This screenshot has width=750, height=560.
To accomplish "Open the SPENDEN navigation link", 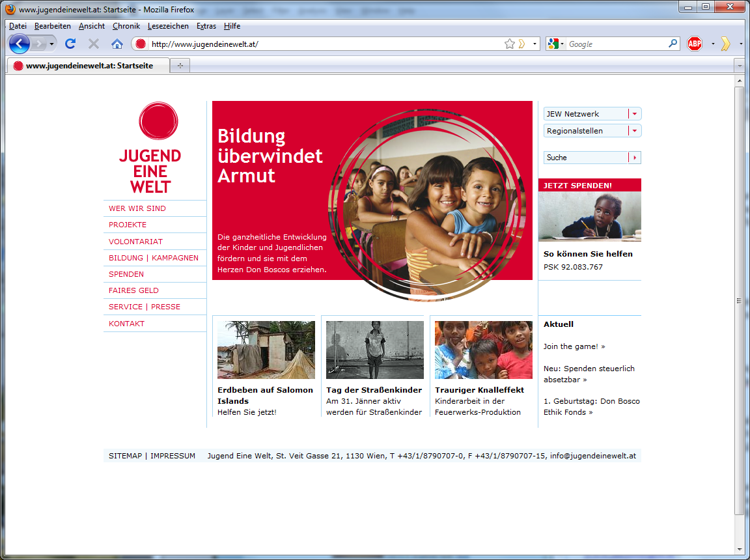I will (126, 274).
